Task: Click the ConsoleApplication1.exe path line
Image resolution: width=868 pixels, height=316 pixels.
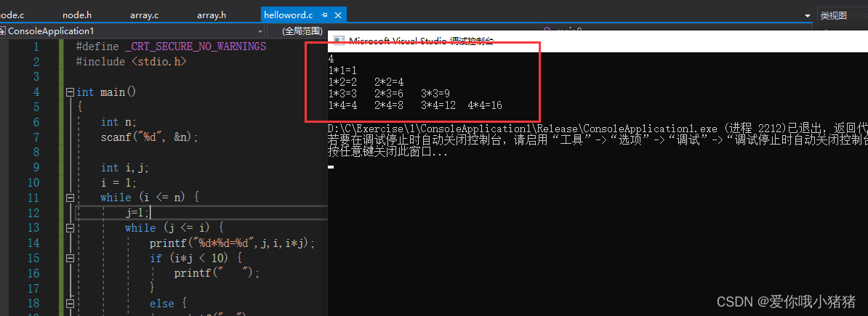Action: 598,129
